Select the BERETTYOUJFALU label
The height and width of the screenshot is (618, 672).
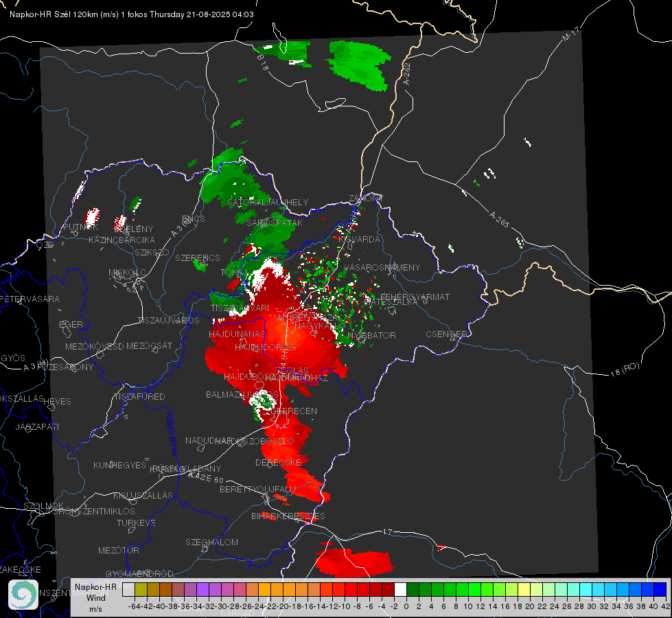click(x=257, y=489)
